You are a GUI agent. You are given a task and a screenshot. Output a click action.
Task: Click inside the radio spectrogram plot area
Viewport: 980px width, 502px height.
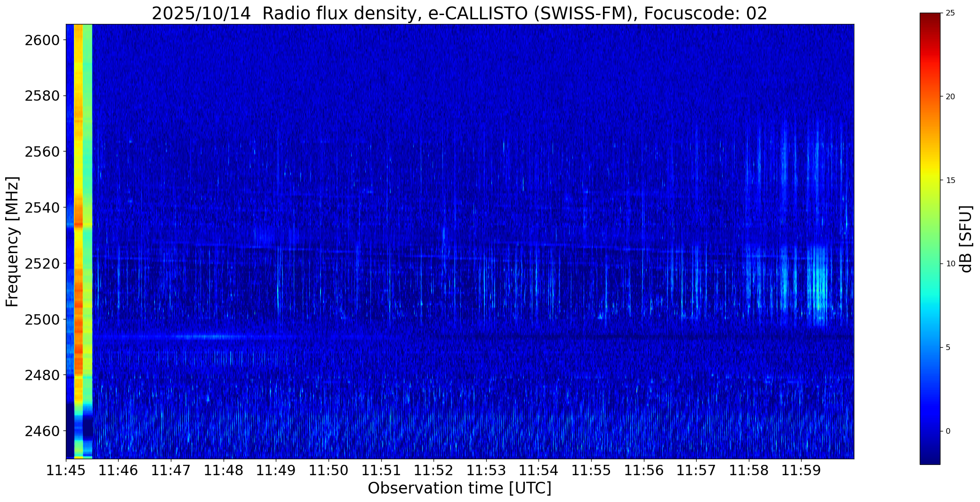(460, 241)
